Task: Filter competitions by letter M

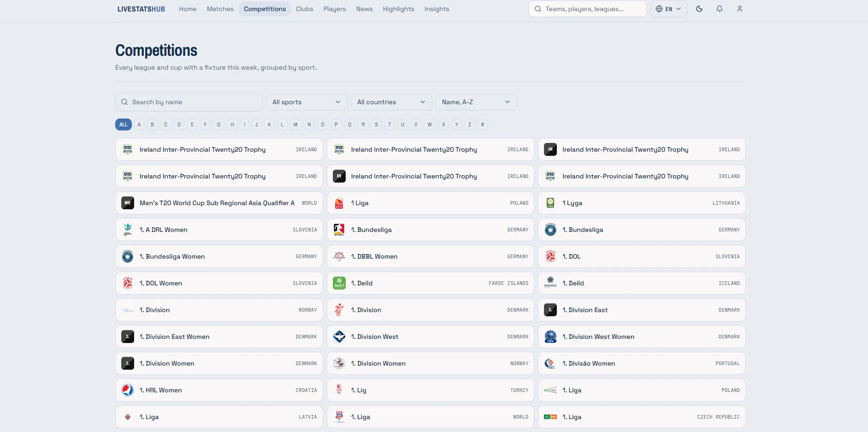Action: [295, 124]
